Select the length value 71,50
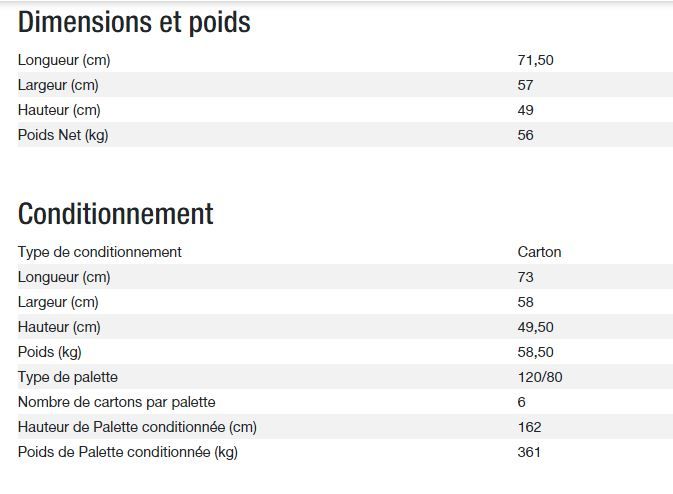The height and width of the screenshot is (494, 673). point(535,60)
